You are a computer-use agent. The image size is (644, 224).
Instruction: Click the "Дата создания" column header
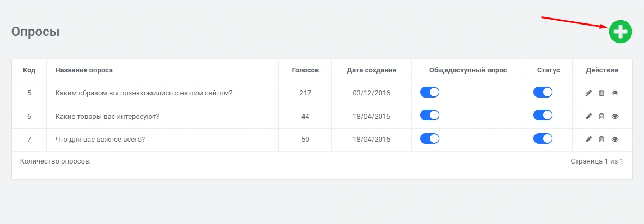372,70
